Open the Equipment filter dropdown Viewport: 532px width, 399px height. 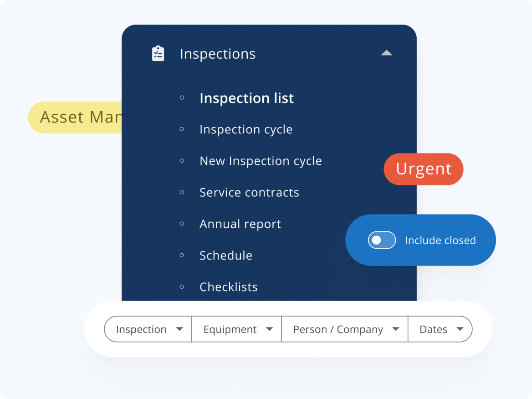click(x=237, y=329)
